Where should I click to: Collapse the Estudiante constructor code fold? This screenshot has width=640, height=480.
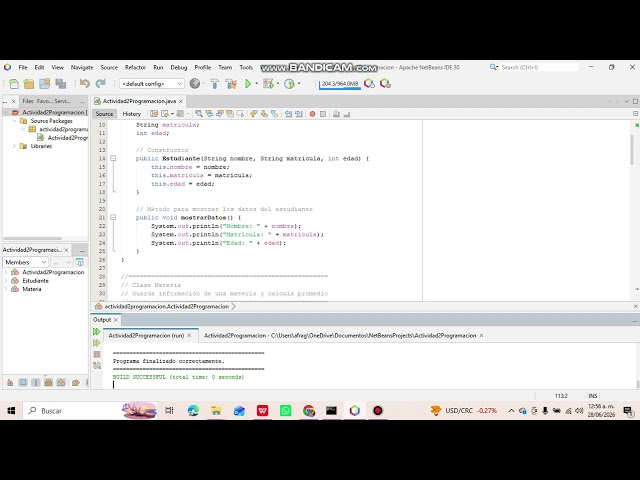(x=113, y=158)
